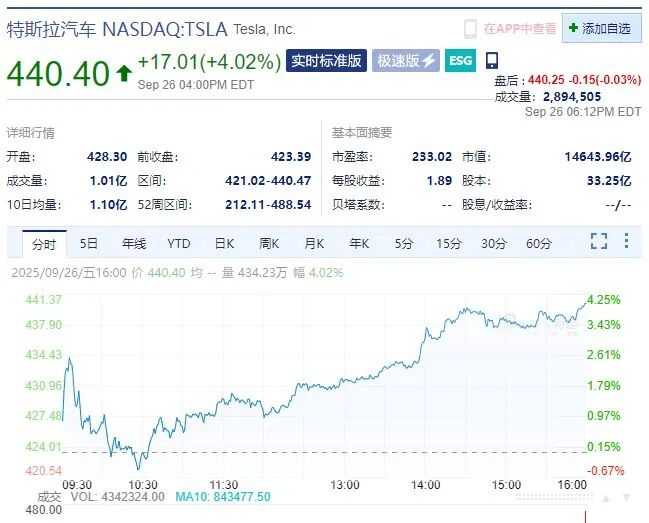Viewport: 649px width, 523px height.
Task: Open the 周K candlestick tab
Action: tap(269, 243)
